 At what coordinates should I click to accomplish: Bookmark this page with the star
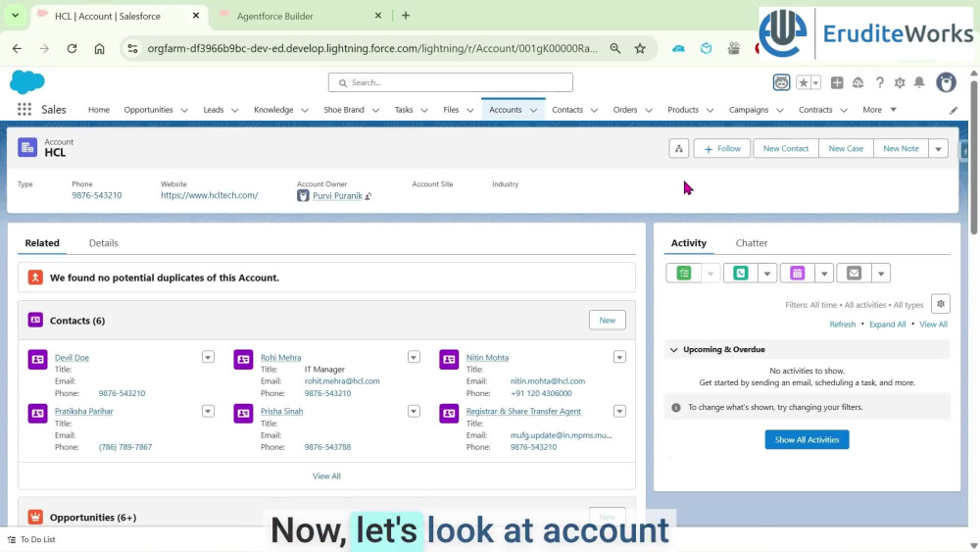[x=640, y=48]
